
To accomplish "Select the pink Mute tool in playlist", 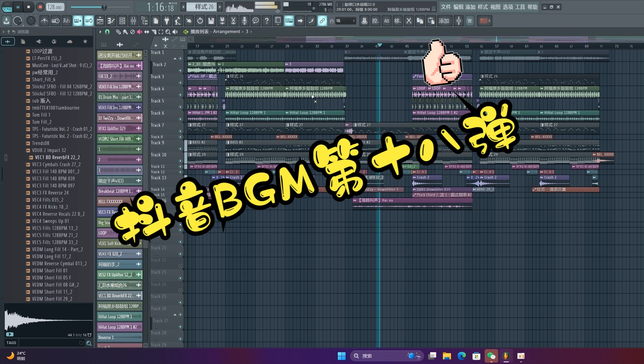I will coord(139,32).
